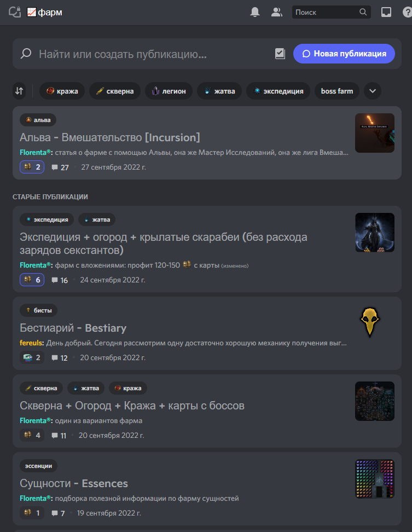Screen dimensions: 412x532
Task: Expand the full tag list chevron
Action: (372, 91)
